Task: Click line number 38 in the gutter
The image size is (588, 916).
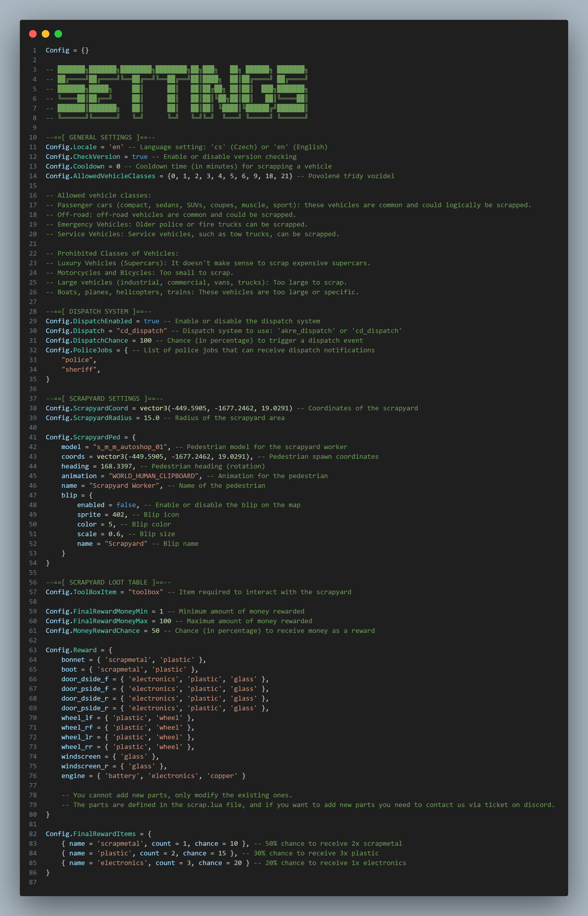Action: coord(33,408)
